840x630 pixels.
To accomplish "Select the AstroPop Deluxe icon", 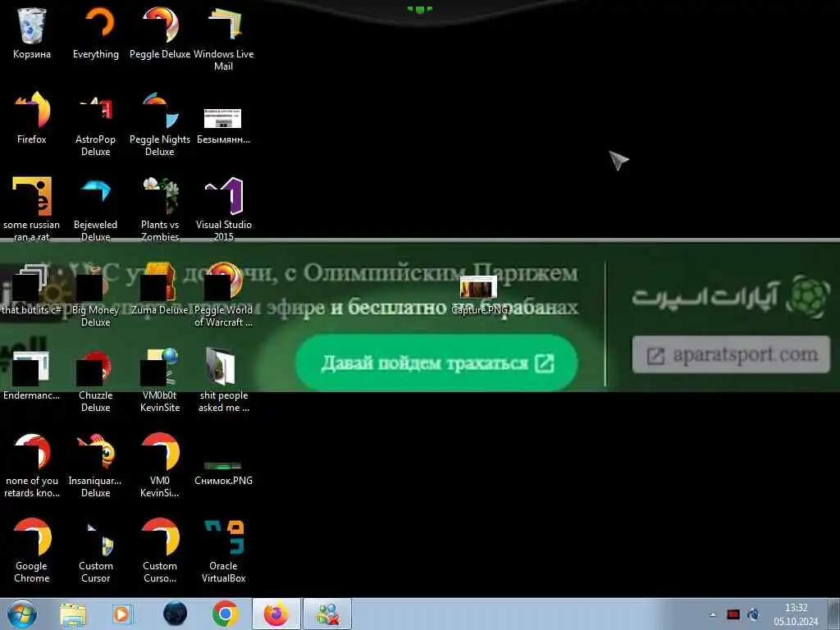I will click(96, 125).
